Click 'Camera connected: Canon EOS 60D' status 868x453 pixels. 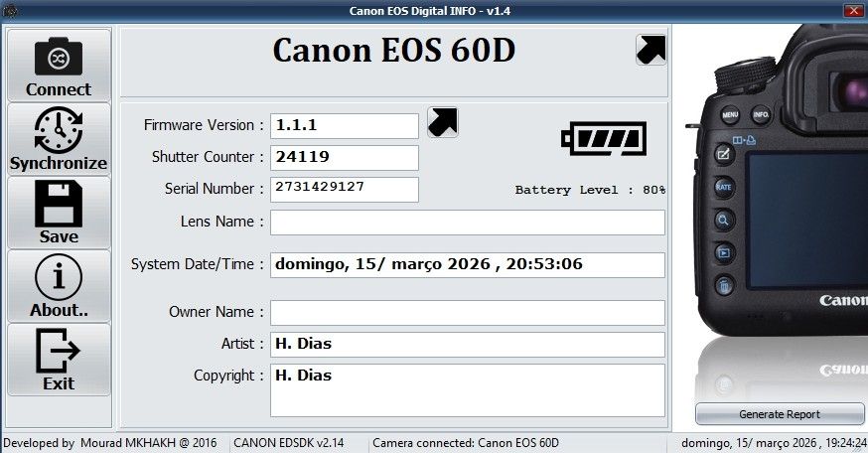point(466,443)
